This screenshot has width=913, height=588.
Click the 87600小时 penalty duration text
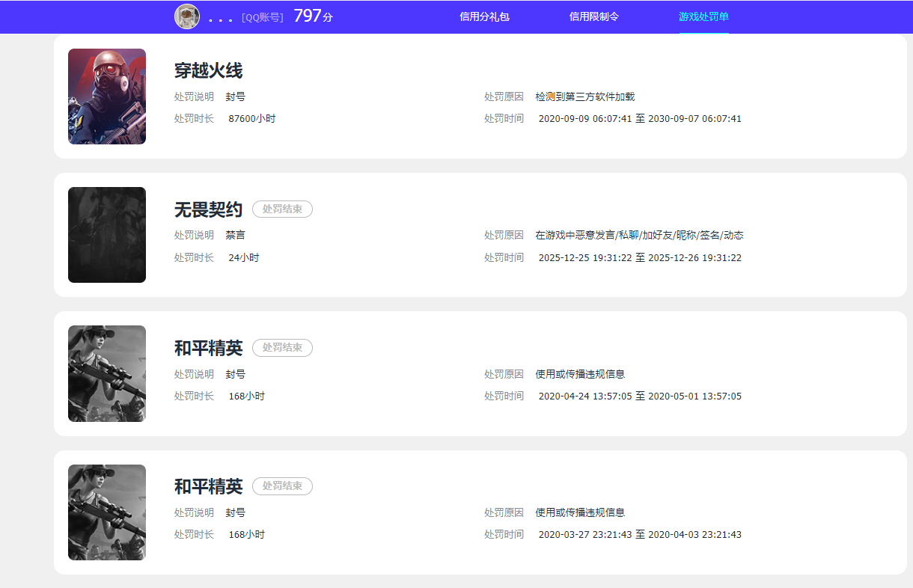click(x=250, y=117)
